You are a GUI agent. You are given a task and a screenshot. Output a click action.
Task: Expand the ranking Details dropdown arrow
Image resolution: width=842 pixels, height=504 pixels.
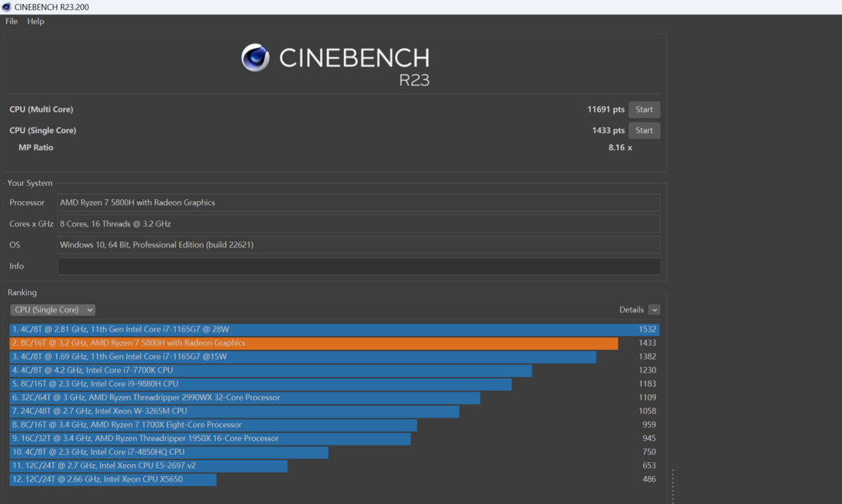tap(654, 310)
